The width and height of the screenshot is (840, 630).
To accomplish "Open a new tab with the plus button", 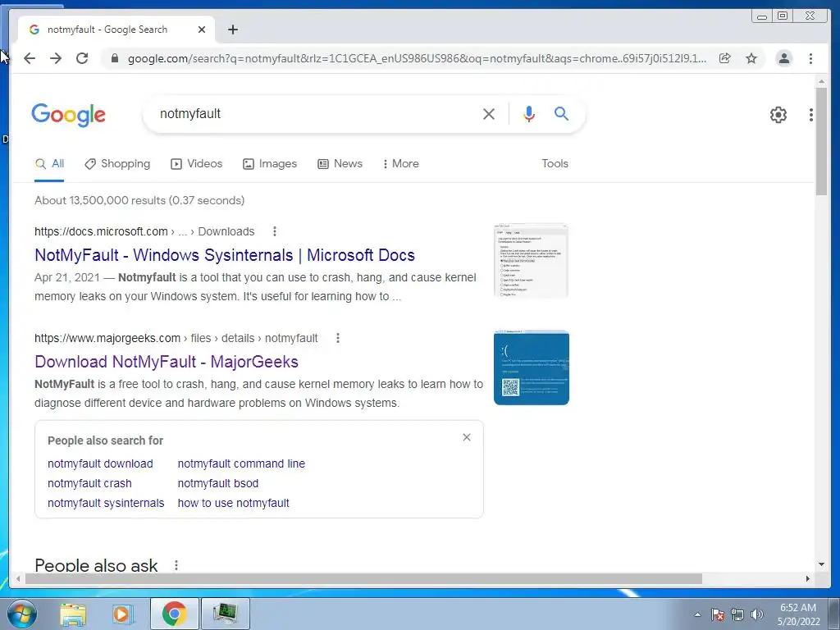I will click(x=232, y=30).
